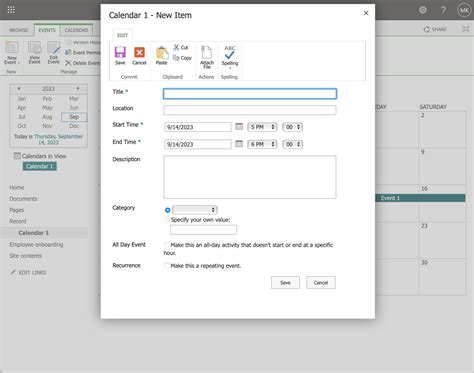Click the Share icon in page header

click(427, 29)
